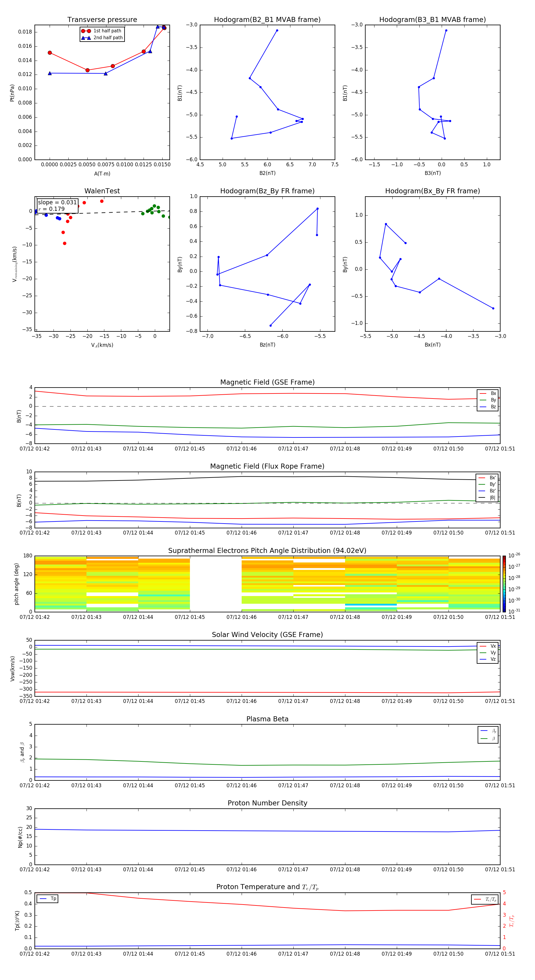Click the "Magnetic Field (GSE Frame)" title
This screenshot has width=535, height=980.
point(267,382)
